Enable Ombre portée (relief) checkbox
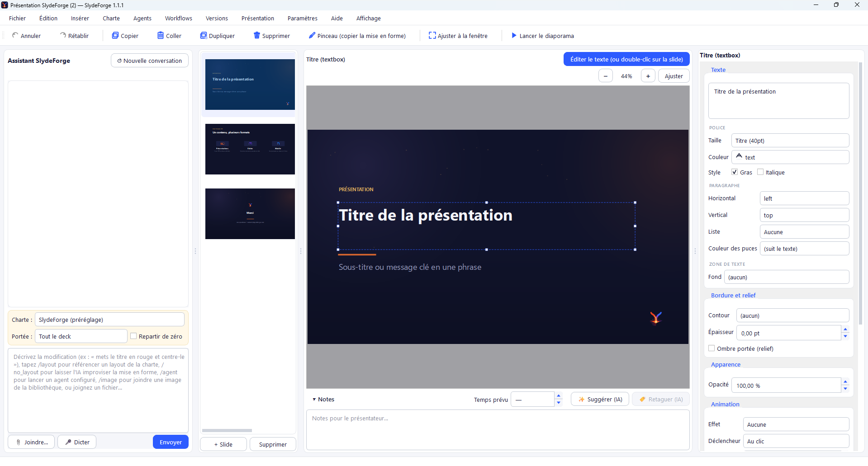The height and width of the screenshot is (466, 868). click(711, 348)
